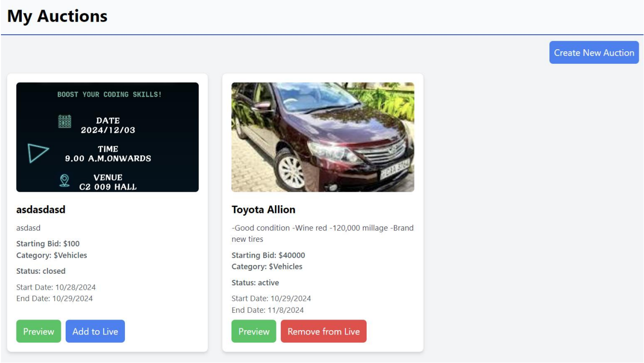
Task: Open the asdasdasd coding skills thumbnail
Action: (108, 137)
